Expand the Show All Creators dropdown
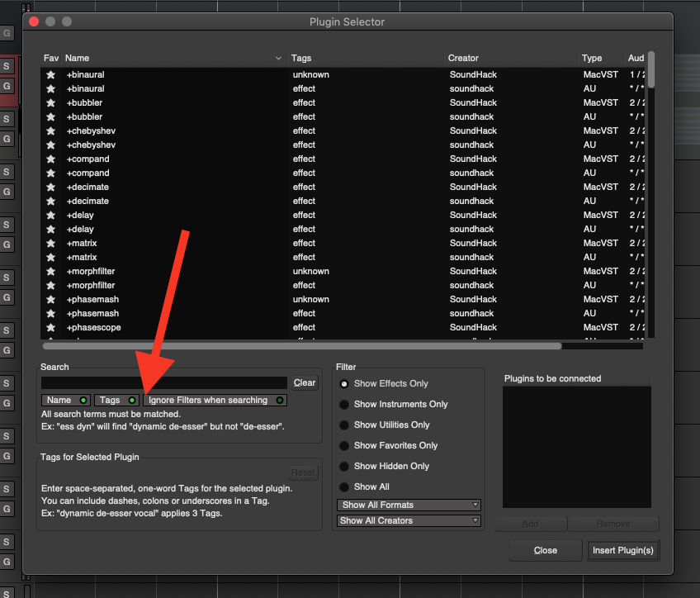700x598 pixels. (x=409, y=520)
